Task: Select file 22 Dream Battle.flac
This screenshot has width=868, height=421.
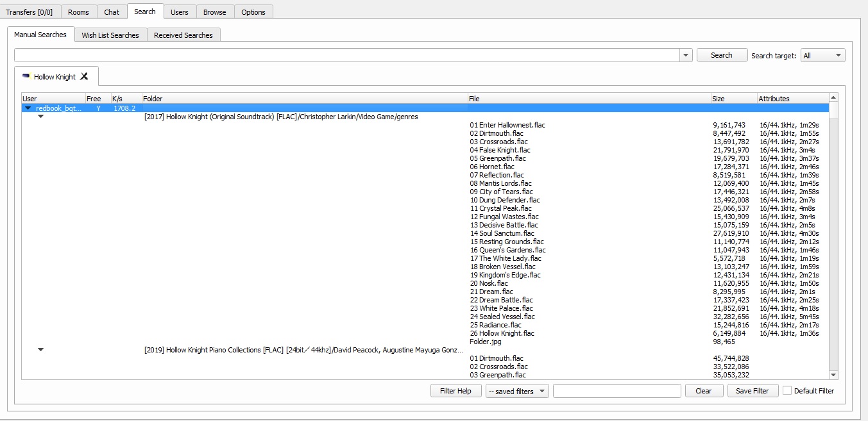Action: (502, 300)
